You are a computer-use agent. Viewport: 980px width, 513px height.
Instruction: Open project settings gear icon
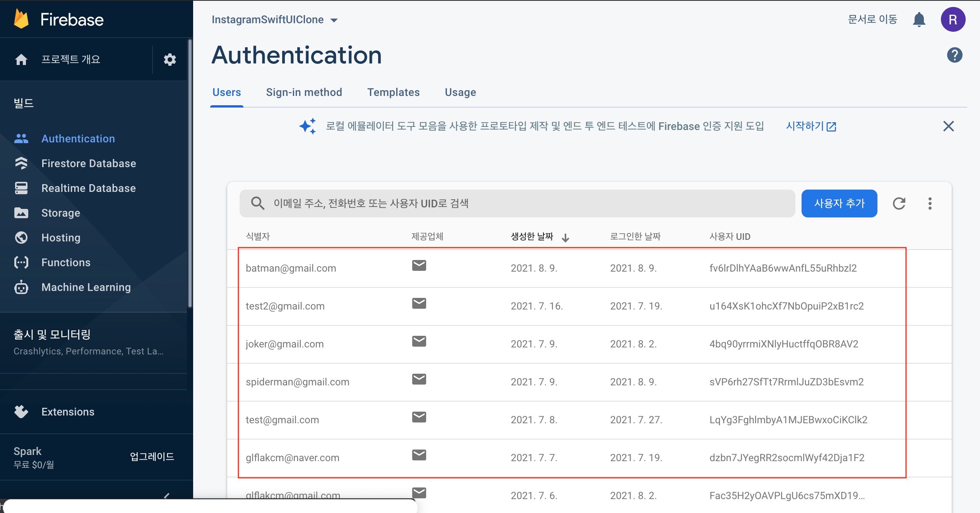tap(170, 60)
